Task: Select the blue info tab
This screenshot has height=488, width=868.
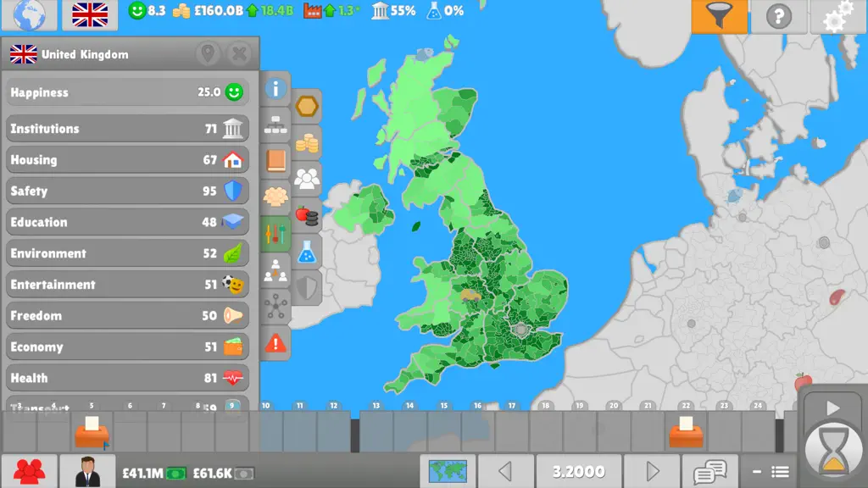Action: click(x=275, y=88)
